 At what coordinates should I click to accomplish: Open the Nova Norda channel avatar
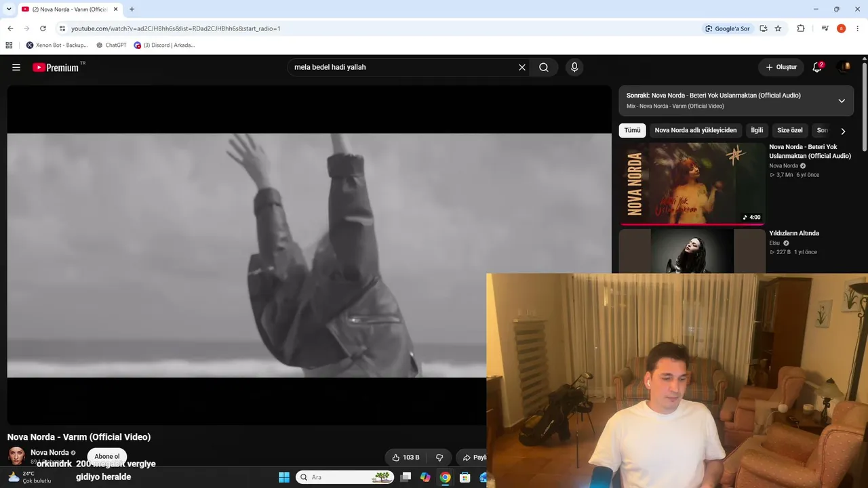coord(16,455)
